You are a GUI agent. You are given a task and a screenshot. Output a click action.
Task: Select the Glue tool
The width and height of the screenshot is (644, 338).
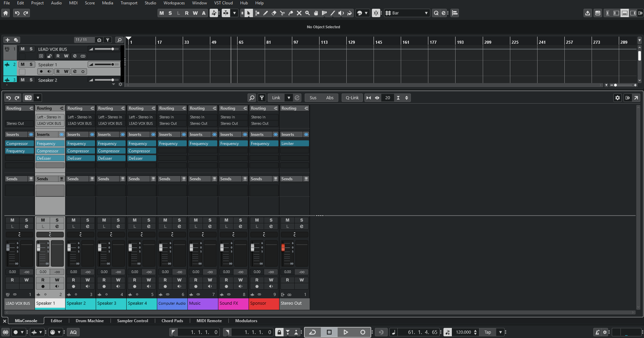coord(290,13)
